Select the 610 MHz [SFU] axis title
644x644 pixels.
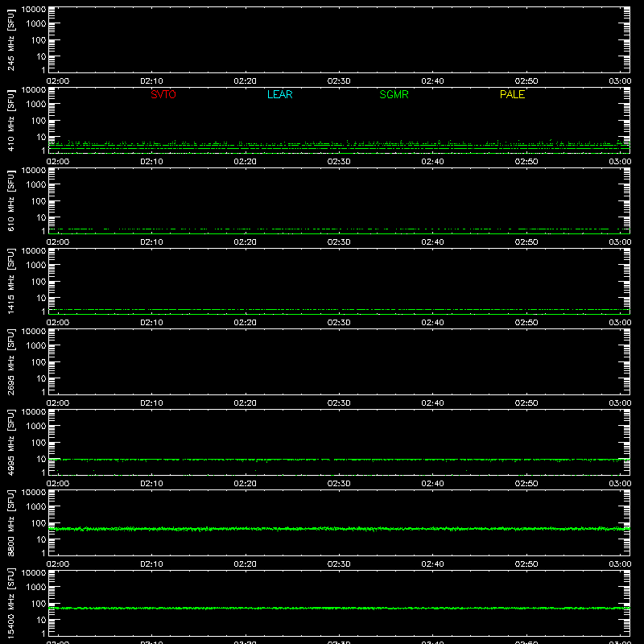point(10,201)
